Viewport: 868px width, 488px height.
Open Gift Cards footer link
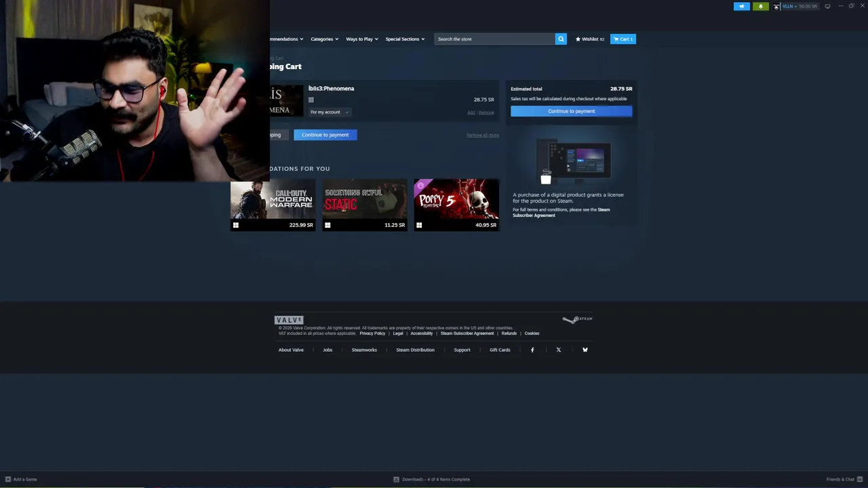point(500,350)
